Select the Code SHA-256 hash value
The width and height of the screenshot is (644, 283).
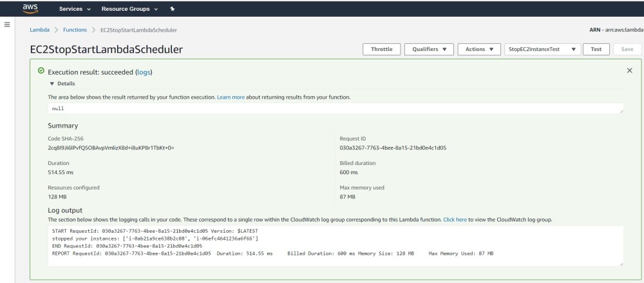pos(111,148)
